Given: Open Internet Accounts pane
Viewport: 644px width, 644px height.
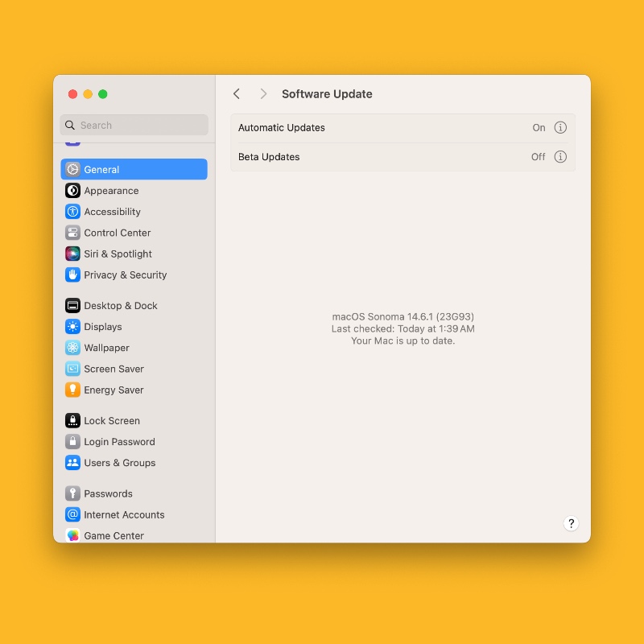Looking at the screenshot, I should click(124, 514).
